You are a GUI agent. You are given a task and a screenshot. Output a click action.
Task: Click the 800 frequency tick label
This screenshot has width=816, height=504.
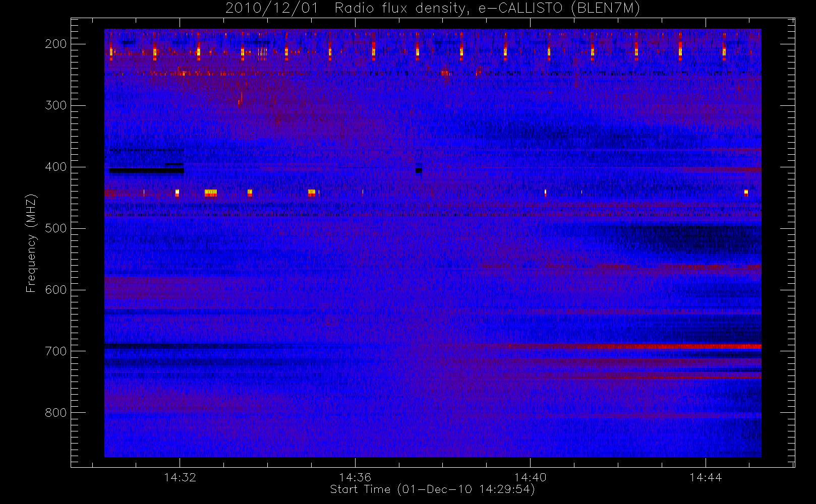coord(56,413)
